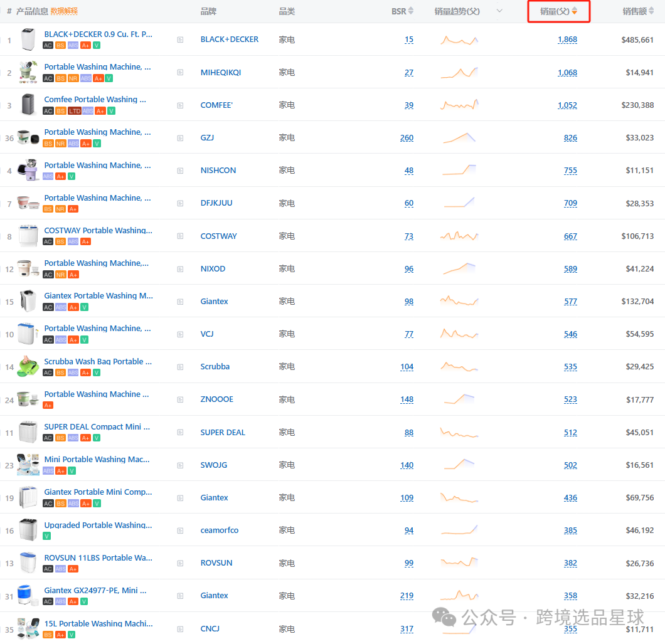665x644 pixels.
Task: Click BSR value 260 in the GZJ row
Action: pos(407,138)
